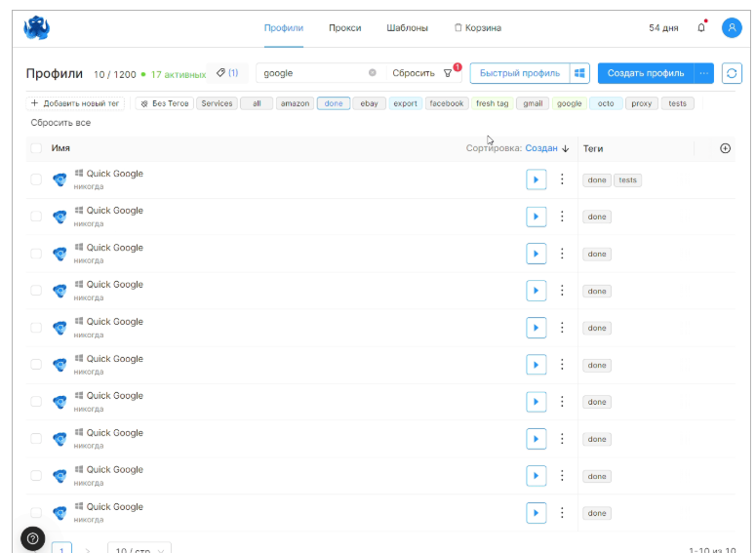The width and height of the screenshot is (756, 553).
Task: Open the Корзина trash tab
Action: point(478,28)
